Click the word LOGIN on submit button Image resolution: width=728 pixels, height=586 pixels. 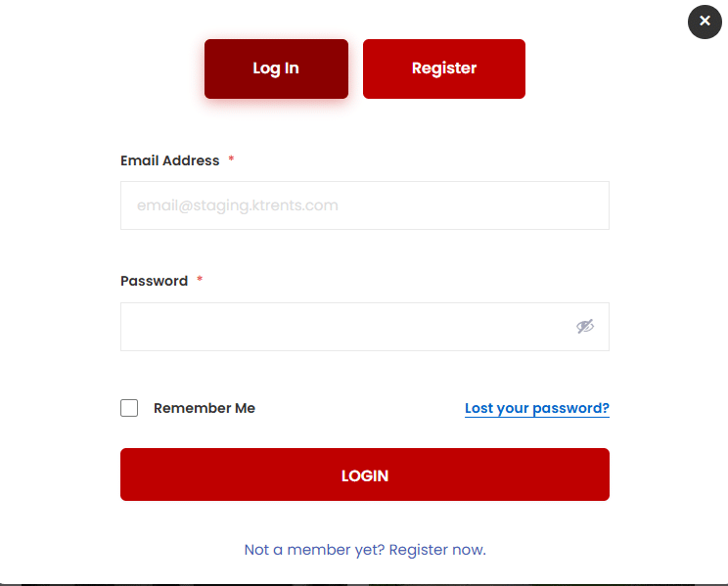point(364,475)
